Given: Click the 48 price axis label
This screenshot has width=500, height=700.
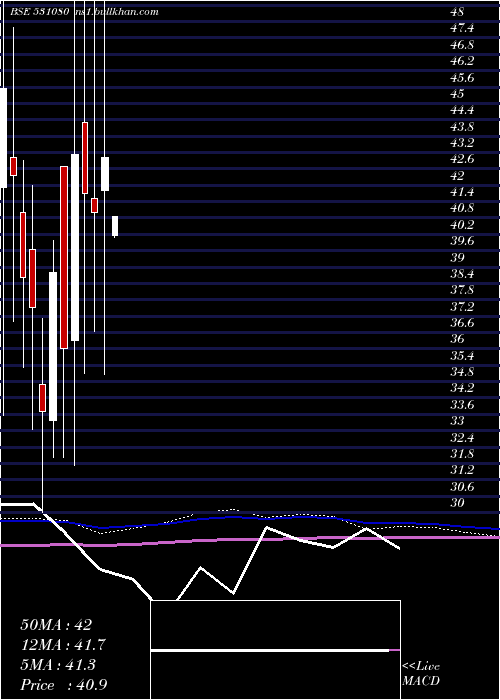Looking at the screenshot, I should (457, 12).
